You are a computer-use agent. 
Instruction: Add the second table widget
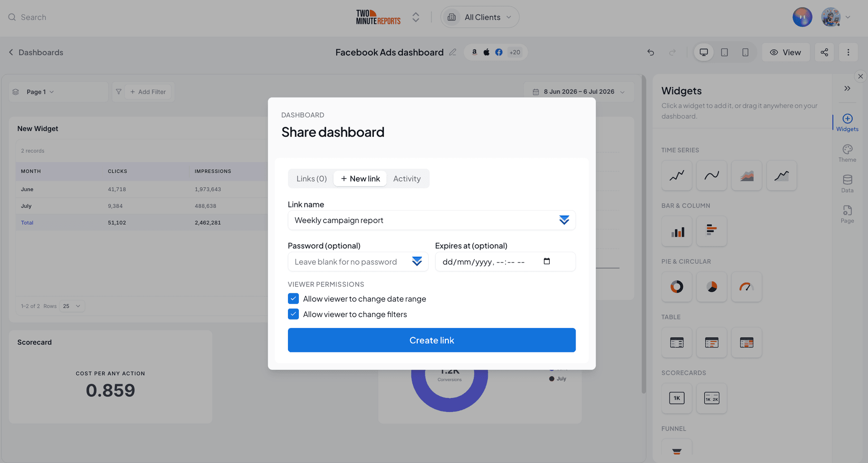pos(712,342)
